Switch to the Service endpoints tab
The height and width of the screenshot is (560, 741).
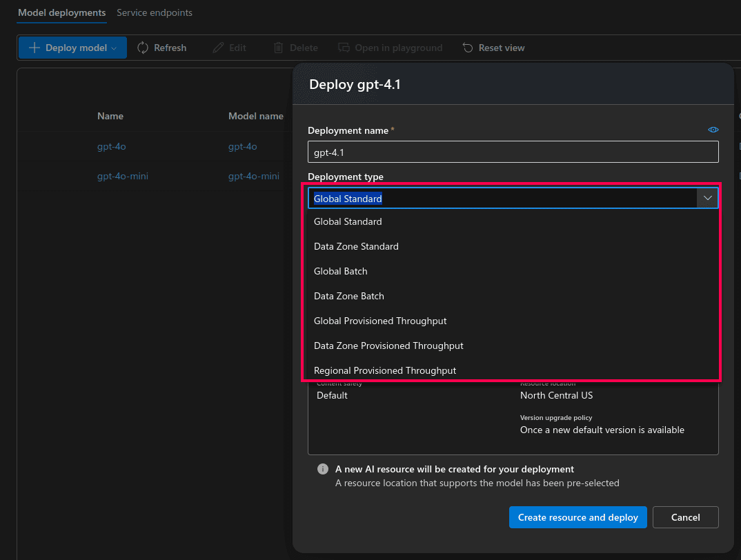(154, 12)
